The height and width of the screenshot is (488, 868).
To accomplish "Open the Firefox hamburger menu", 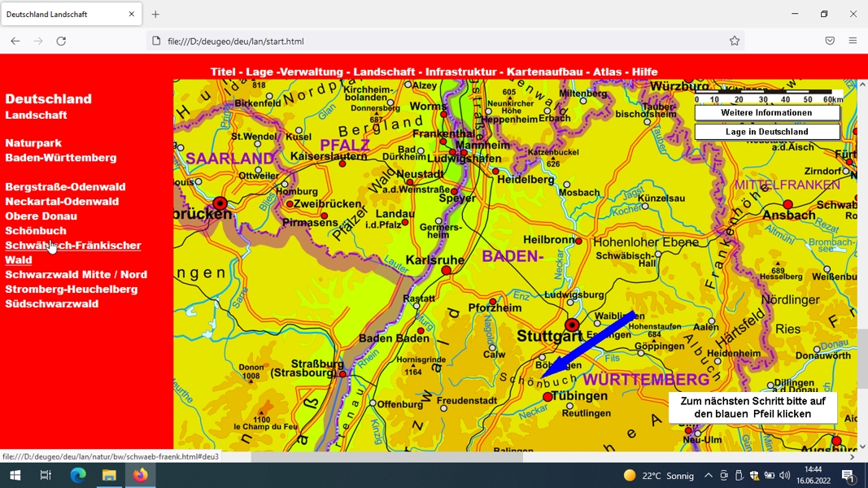I will [x=853, y=41].
